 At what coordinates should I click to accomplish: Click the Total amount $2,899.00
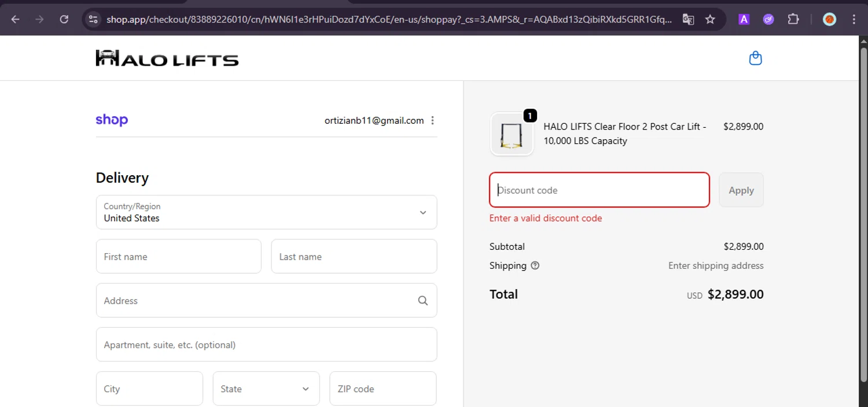click(x=735, y=294)
